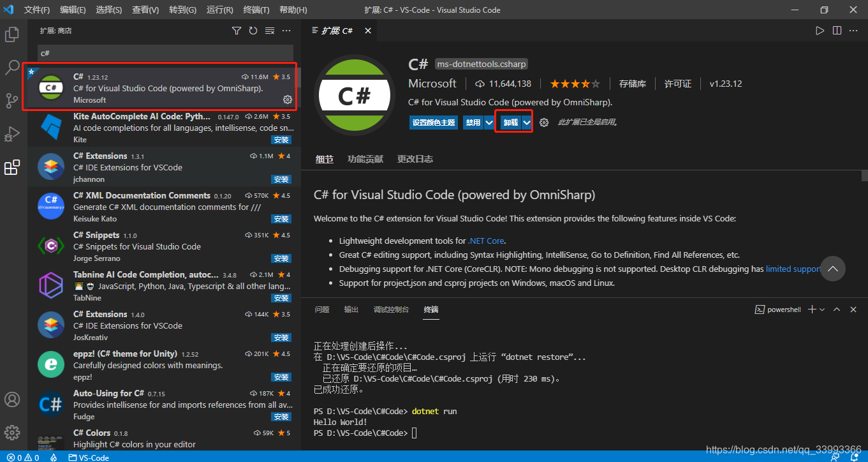This screenshot has width=868, height=462.
Task: Click the feedback icon in status bar
Action: pos(835,457)
